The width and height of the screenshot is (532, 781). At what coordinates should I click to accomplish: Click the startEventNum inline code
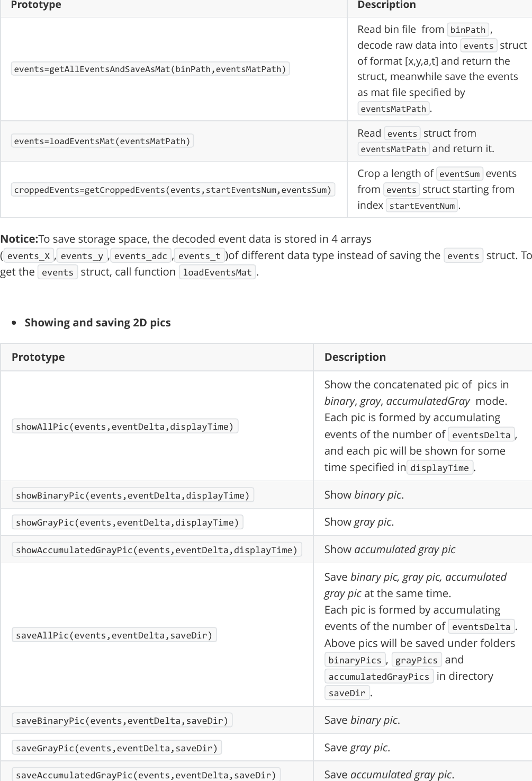[422, 206]
